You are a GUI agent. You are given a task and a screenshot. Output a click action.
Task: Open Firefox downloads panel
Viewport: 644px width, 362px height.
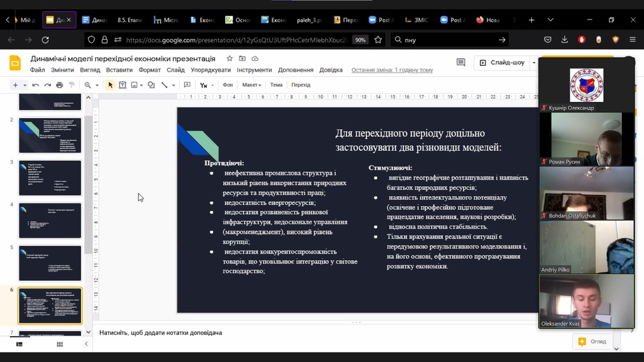pos(565,40)
